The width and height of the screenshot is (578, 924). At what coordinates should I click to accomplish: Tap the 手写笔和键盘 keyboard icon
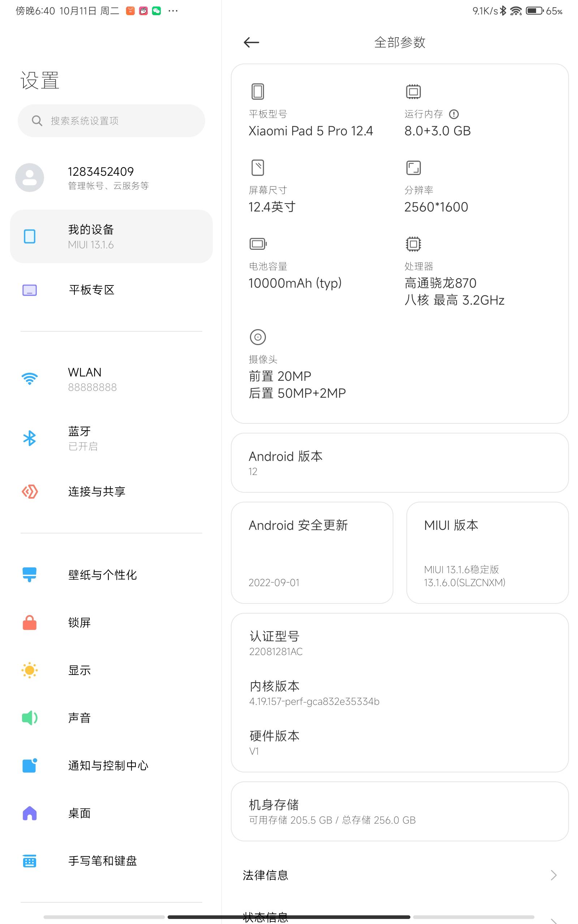click(x=29, y=861)
